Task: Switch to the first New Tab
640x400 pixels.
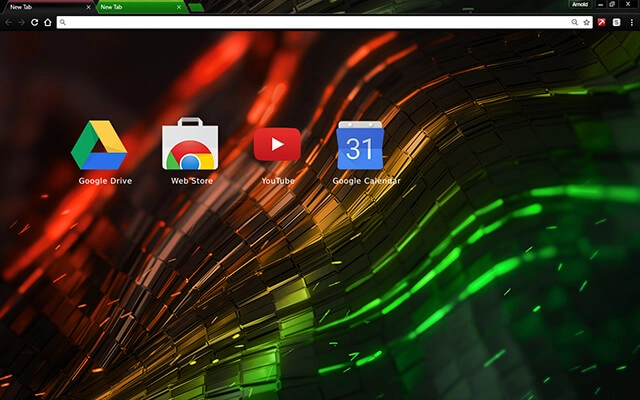Action: pos(47,7)
